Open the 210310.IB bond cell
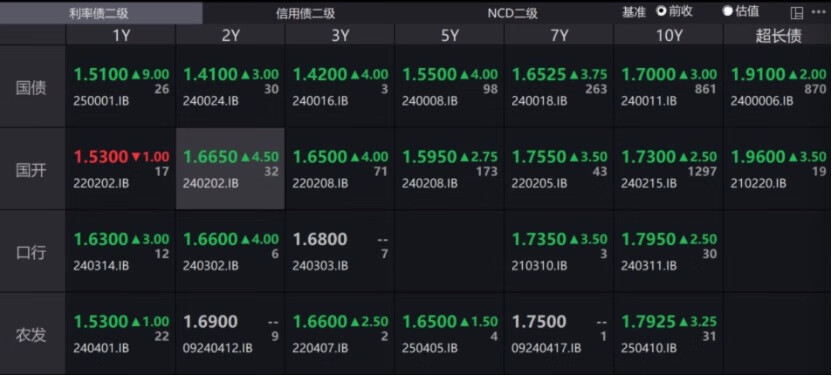The image size is (832, 376). [x=559, y=251]
